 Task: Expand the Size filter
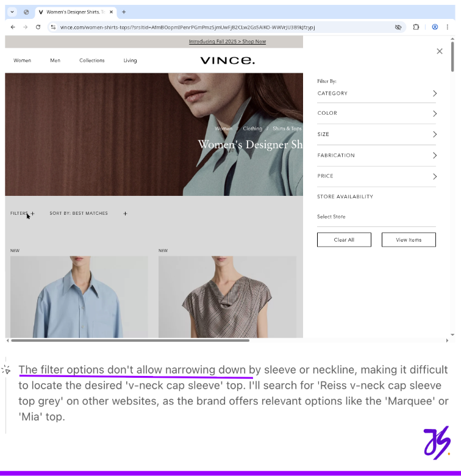coord(376,134)
